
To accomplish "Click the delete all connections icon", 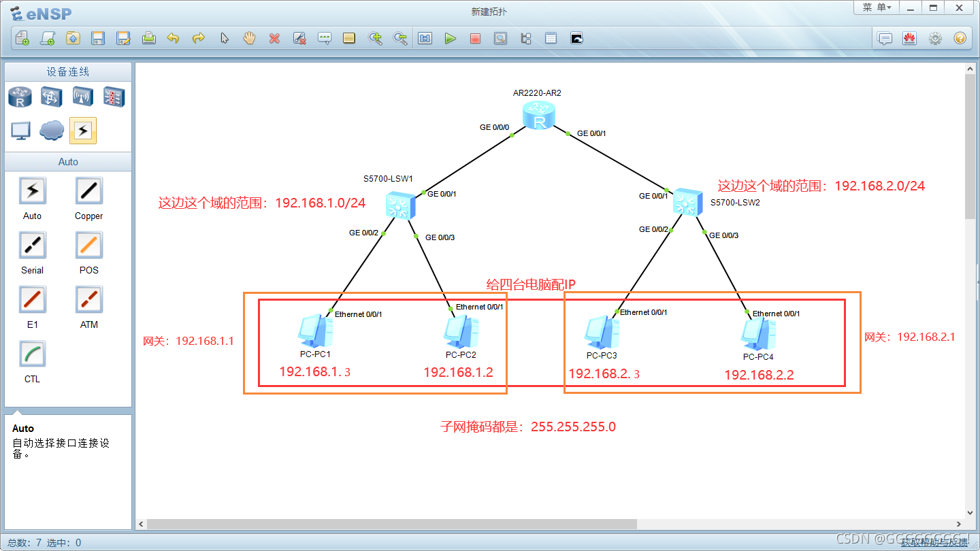I will pos(299,38).
